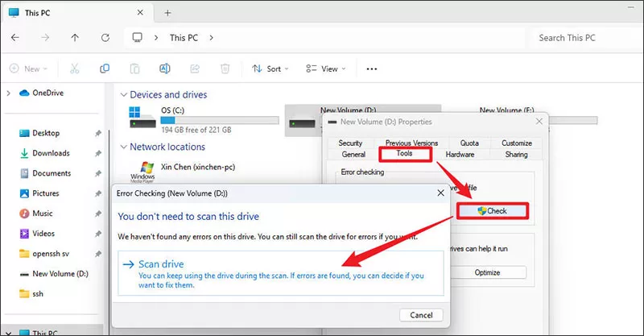Click the Rename icon in toolbar
This screenshot has height=336, width=644.
(165, 68)
